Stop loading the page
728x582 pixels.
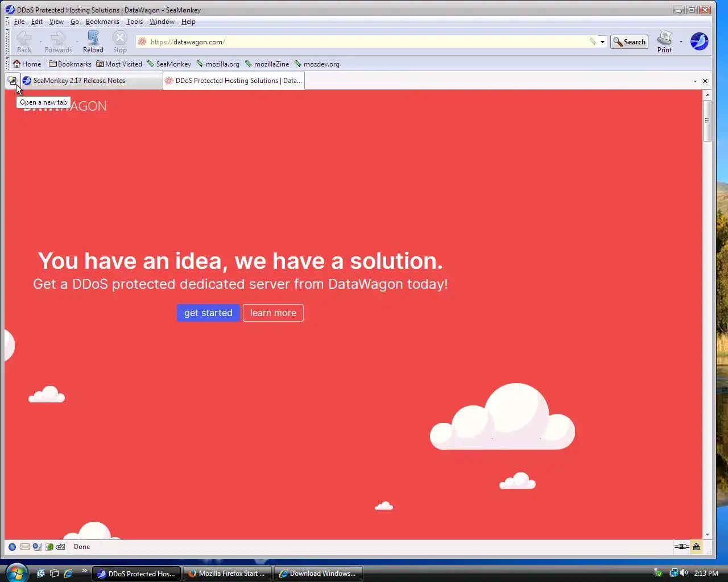(119, 41)
